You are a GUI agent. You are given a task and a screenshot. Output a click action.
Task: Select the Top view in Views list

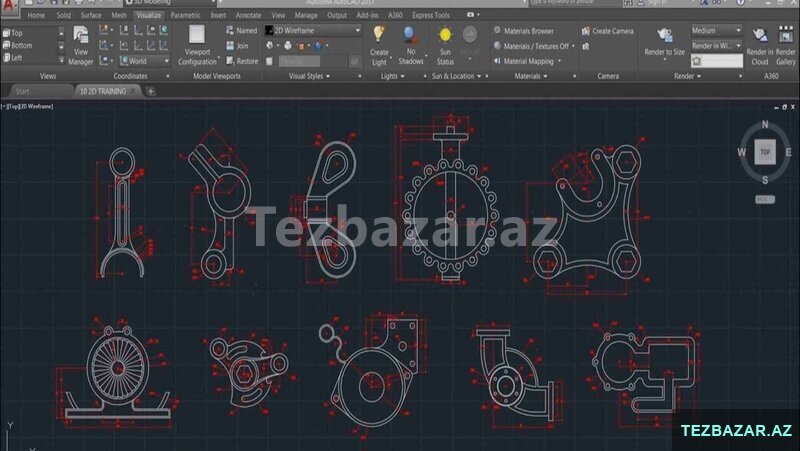pyautogui.click(x=16, y=33)
